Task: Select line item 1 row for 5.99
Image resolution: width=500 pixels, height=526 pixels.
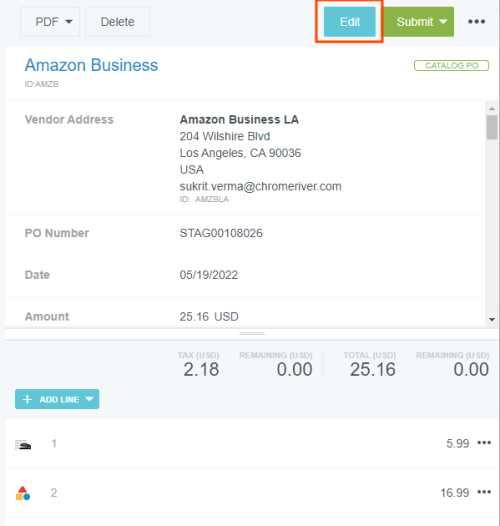Action: pyautogui.click(x=252, y=443)
